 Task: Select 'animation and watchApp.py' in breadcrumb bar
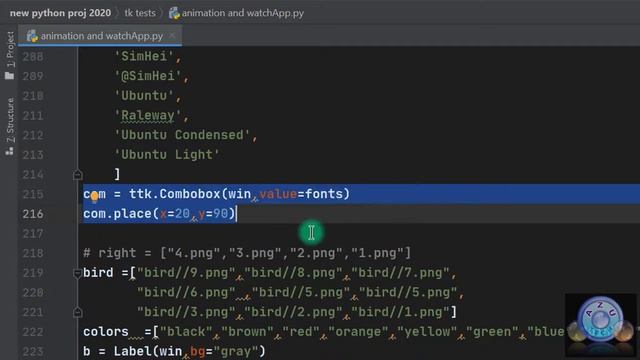click(242, 13)
